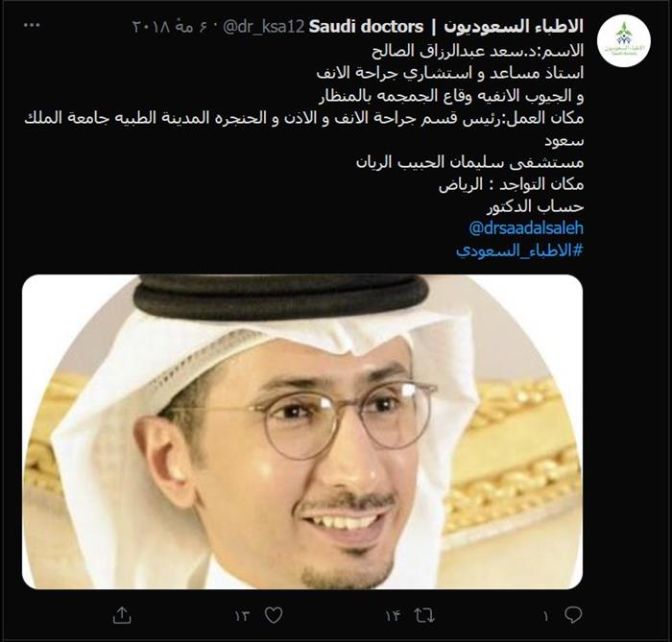The image size is (672, 642).
Task: Click the Arabic account name الاطباء السعوديون
Action: point(514,27)
